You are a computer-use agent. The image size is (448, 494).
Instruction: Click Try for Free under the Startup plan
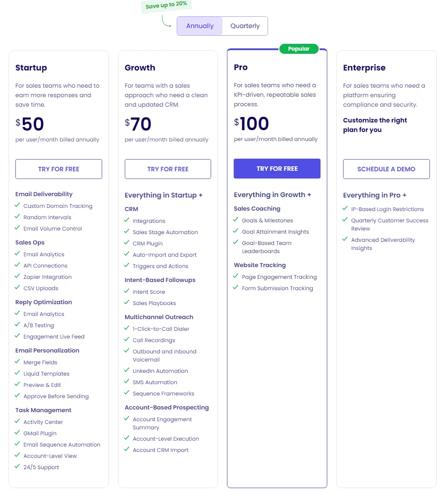click(58, 169)
